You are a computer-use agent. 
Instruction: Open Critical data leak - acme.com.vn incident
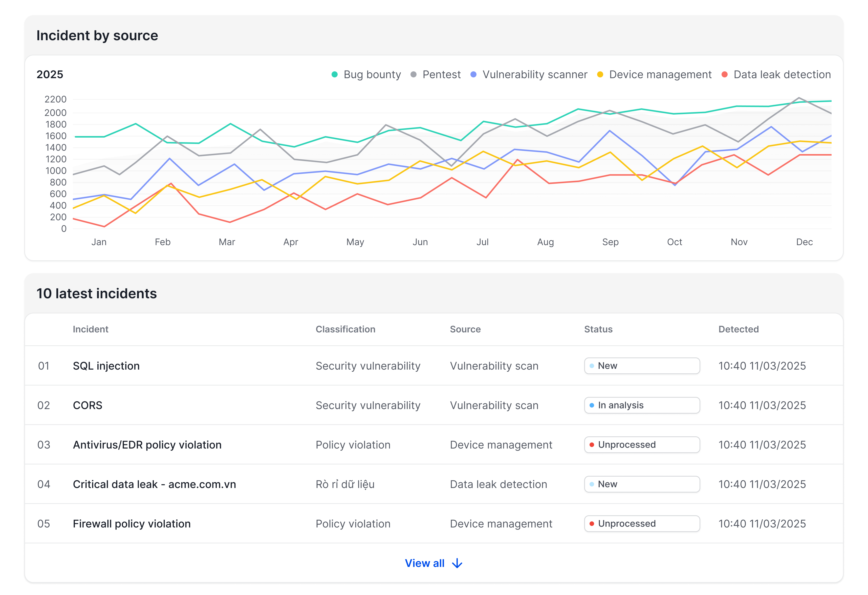(154, 484)
